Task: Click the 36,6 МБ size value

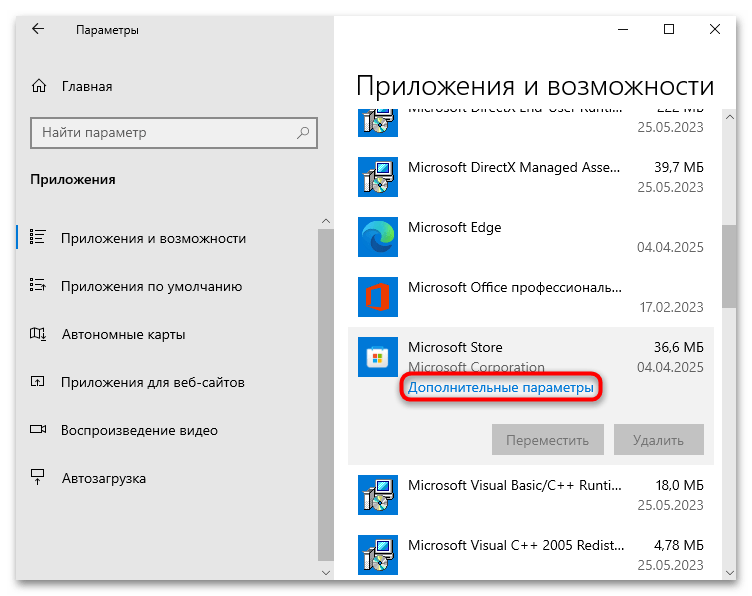Action: click(x=679, y=347)
